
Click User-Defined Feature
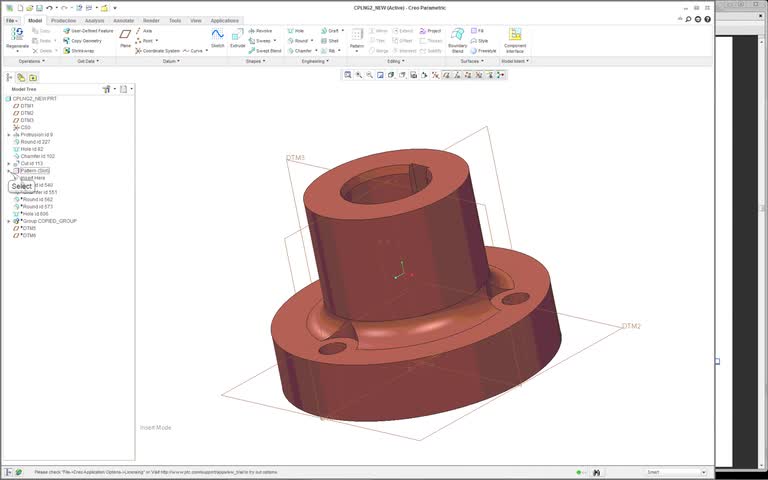(x=88, y=31)
